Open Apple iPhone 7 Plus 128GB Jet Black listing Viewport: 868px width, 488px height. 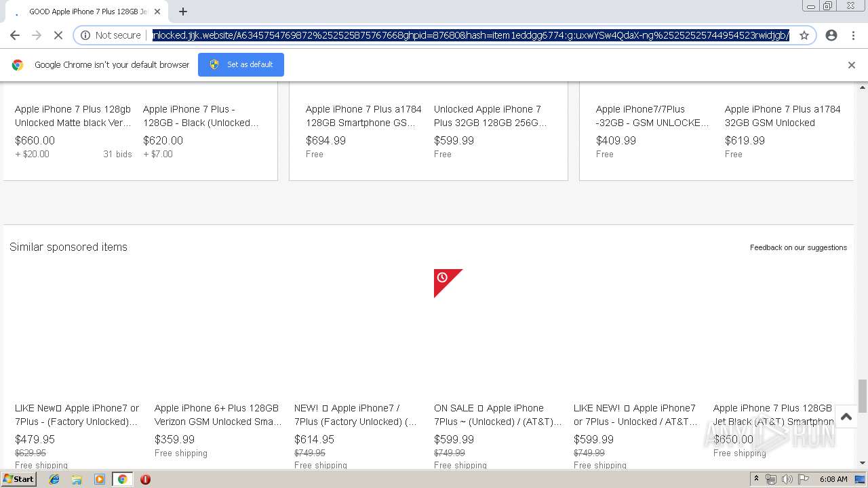tap(773, 415)
